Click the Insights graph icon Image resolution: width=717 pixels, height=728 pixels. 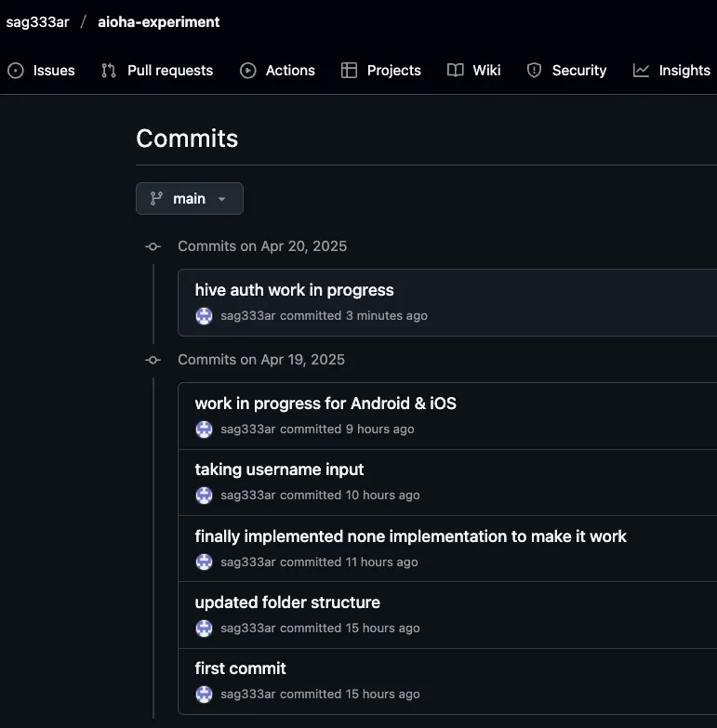point(641,71)
